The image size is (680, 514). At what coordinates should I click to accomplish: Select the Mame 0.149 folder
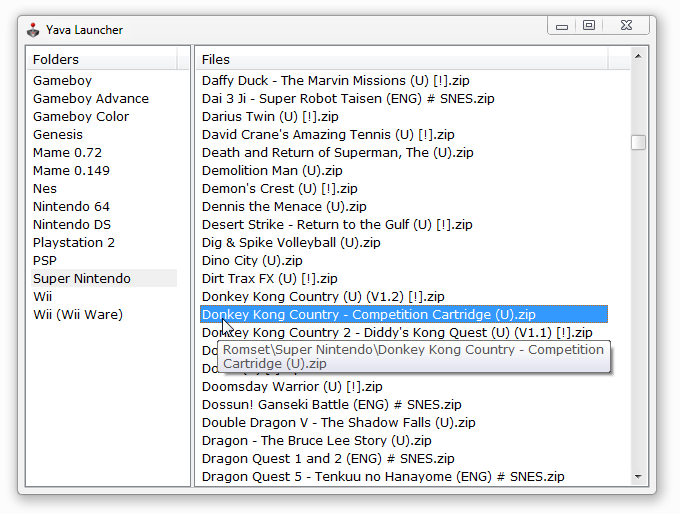pos(71,170)
